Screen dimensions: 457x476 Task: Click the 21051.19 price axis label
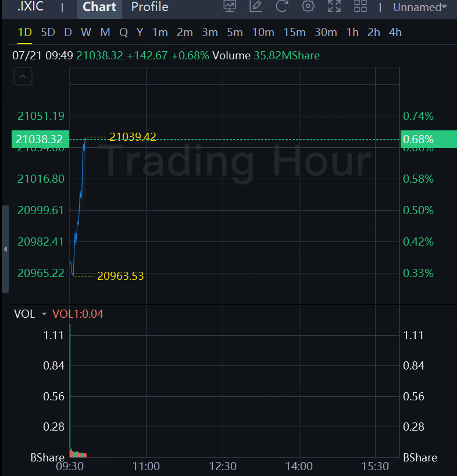pyautogui.click(x=41, y=116)
